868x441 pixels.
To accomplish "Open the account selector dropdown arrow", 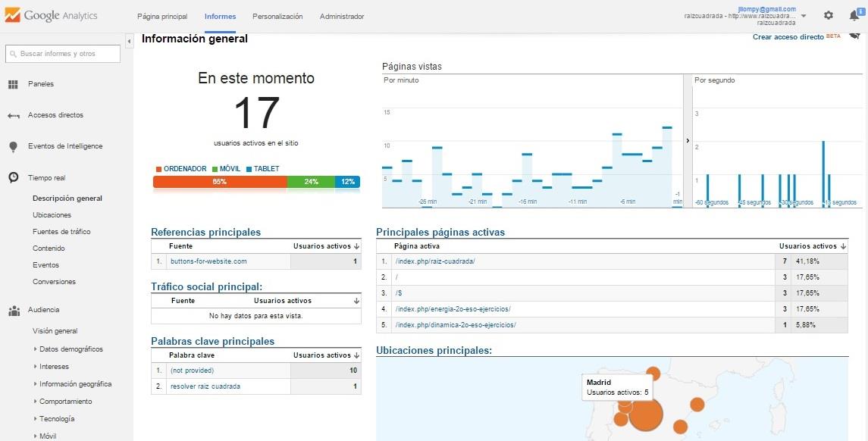I will [x=804, y=16].
